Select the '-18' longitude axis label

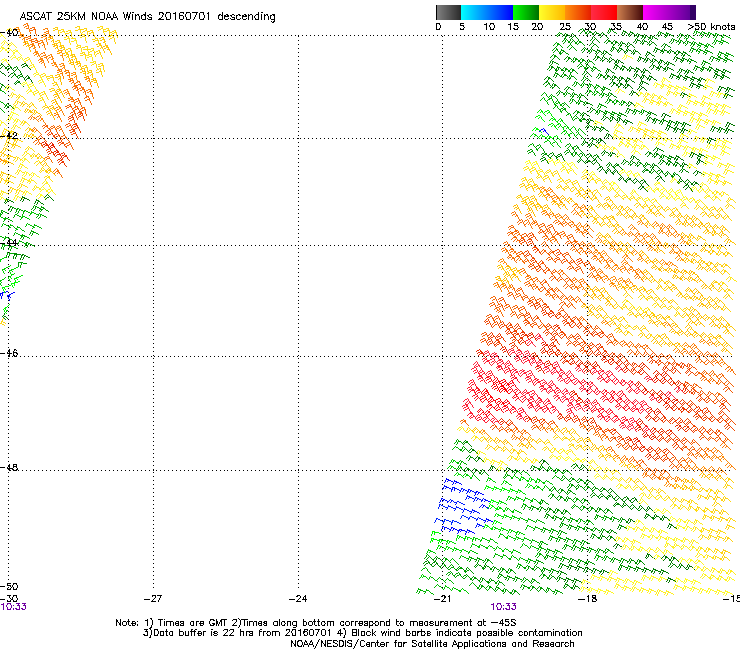[588, 599]
